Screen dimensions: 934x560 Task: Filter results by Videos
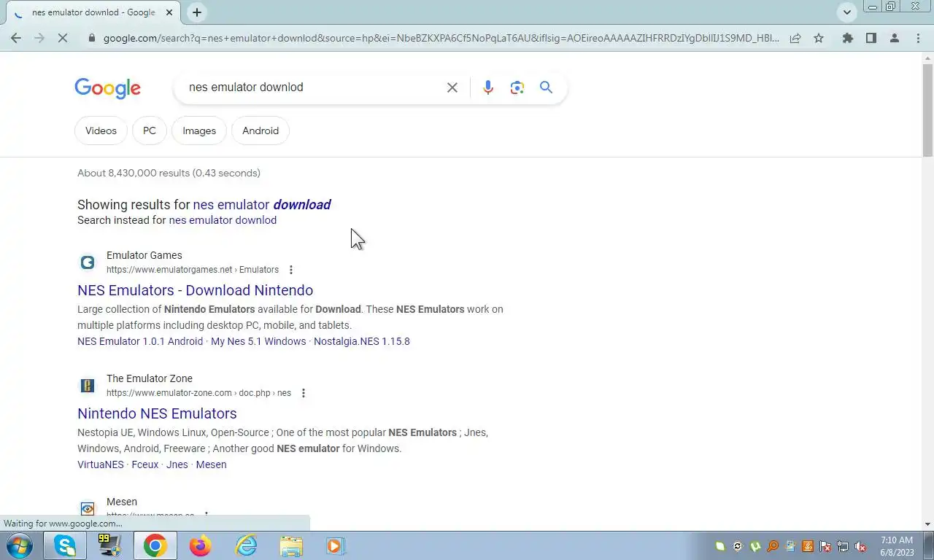pyautogui.click(x=101, y=131)
